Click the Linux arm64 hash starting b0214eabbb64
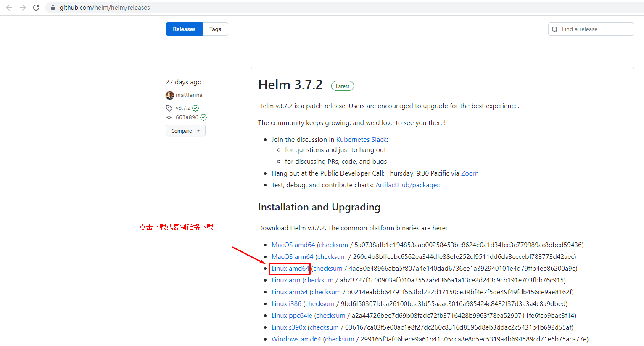Viewport: 644px width, 346px height. click(x=459, y=292)
